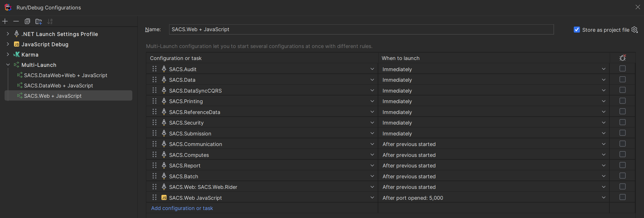
Task: Enable the debug checkbox for SACS.Web JavaScript
Action: click(x=623, y=197)
